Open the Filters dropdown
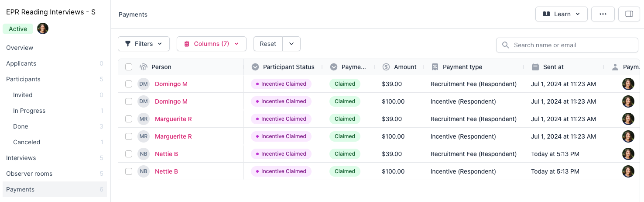Viewport: 644px width, 202px height. 144,44
